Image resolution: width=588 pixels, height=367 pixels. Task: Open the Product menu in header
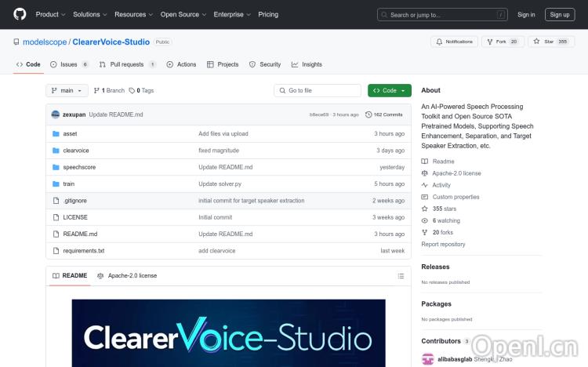(50, 14)
